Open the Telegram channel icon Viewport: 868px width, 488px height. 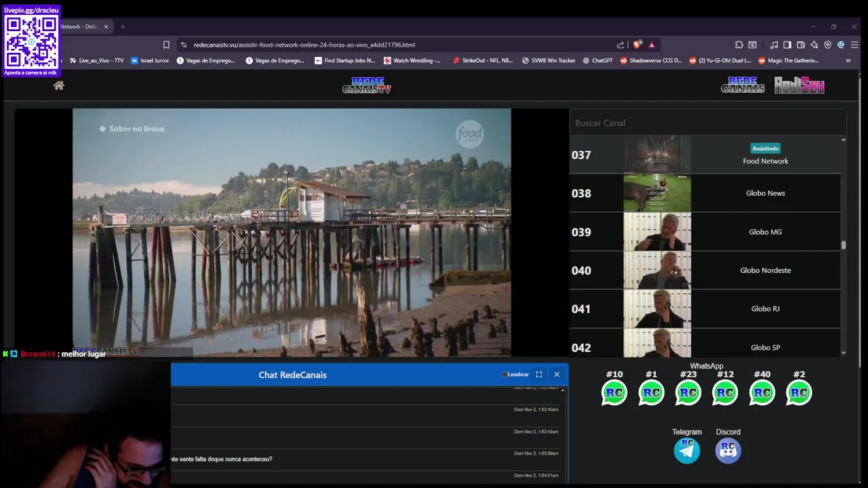coord(687,451)
